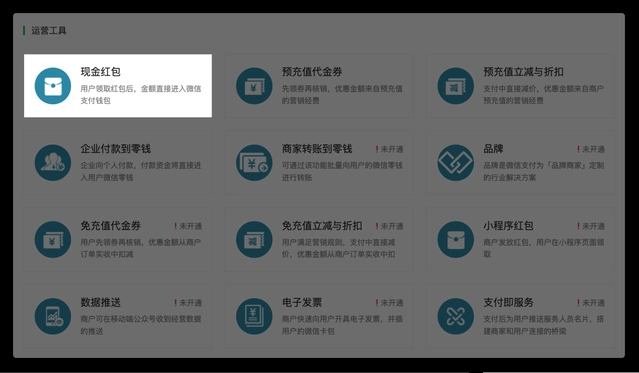This screenshot has height=373, width=639.
Task: Open the 现金红包 title link
Action: [100, 72]
